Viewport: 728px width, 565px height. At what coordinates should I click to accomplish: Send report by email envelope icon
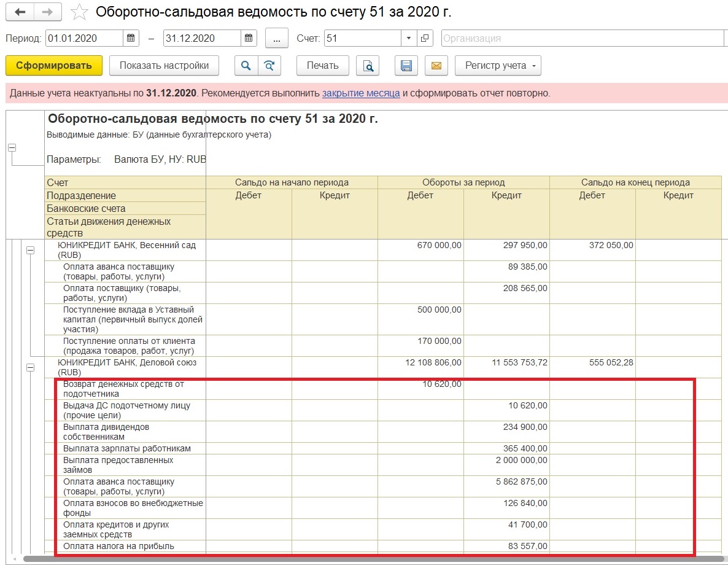(x=436, y=66)
